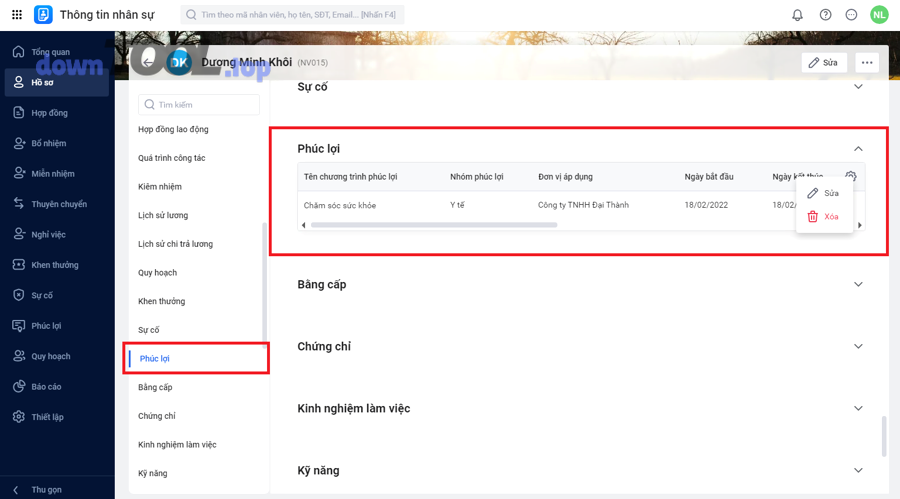The image size is (900, 499).
Task: Click the Sửa button in header
Action: coord(824,62)
